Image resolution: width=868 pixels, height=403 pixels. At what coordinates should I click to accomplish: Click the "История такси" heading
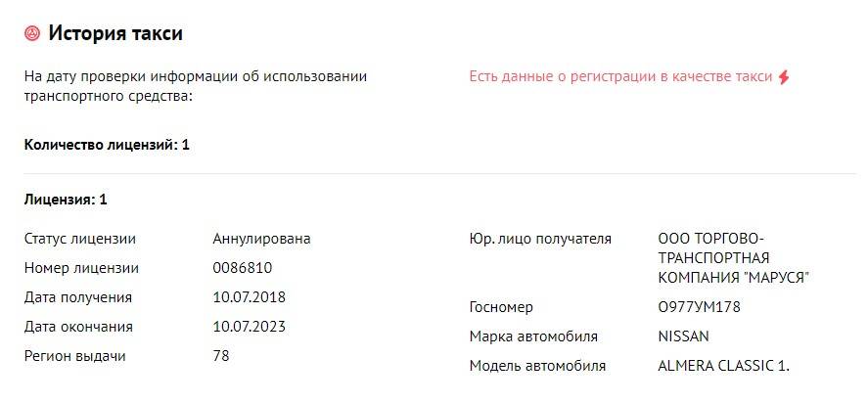point(115,34)
